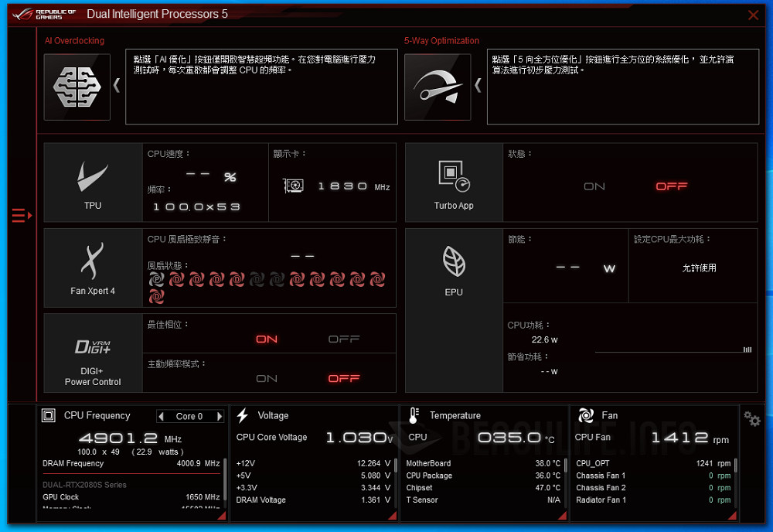
Task: Collapse AI Overclocking description with its chevron
Action: [117, 86]
